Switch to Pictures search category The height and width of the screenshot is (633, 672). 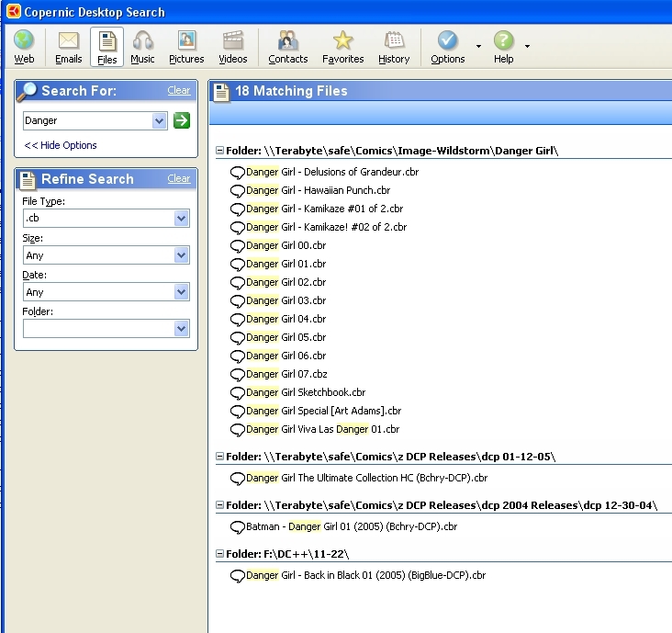[186, 47]
